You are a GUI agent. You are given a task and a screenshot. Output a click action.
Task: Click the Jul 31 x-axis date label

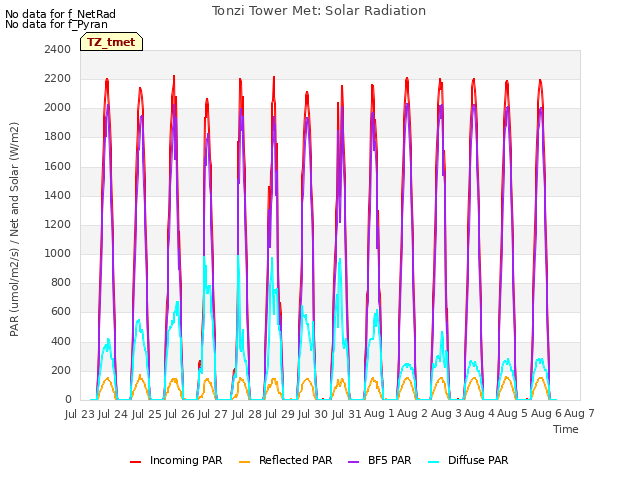tap(346, 414)
